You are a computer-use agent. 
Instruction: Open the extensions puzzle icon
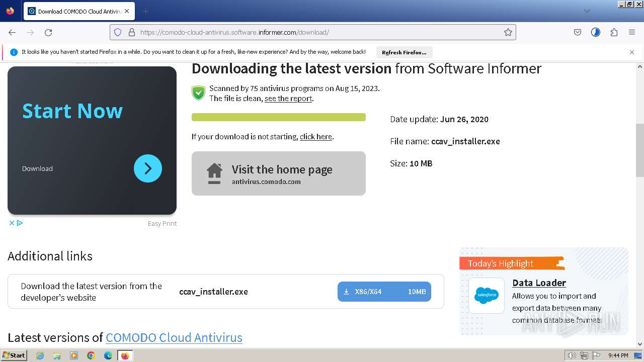tap(614, 32)
